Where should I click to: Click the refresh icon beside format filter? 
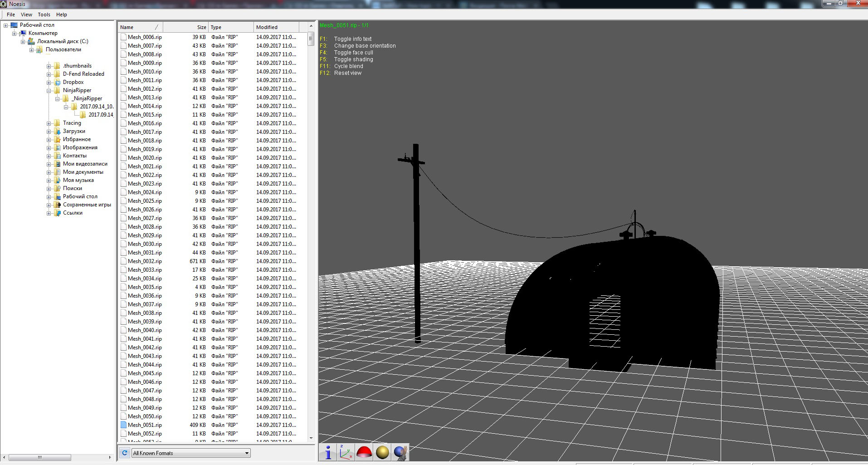125,453
